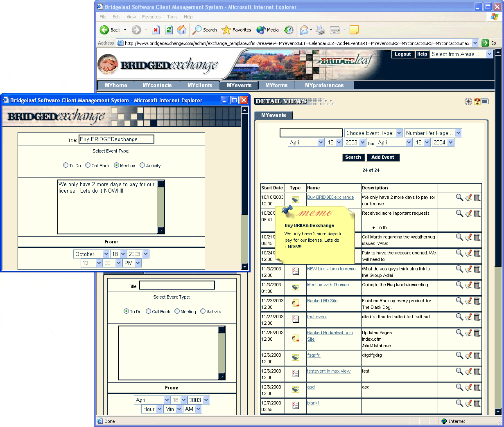
Task: Click the round target icon in Detail Views
Action: tap(468, 101)
